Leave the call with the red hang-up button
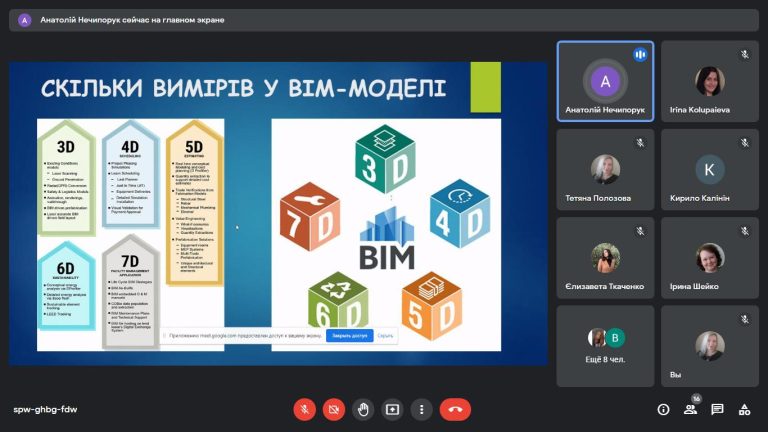This screenshot has height=432, width=768. click(x=455, y=409)
